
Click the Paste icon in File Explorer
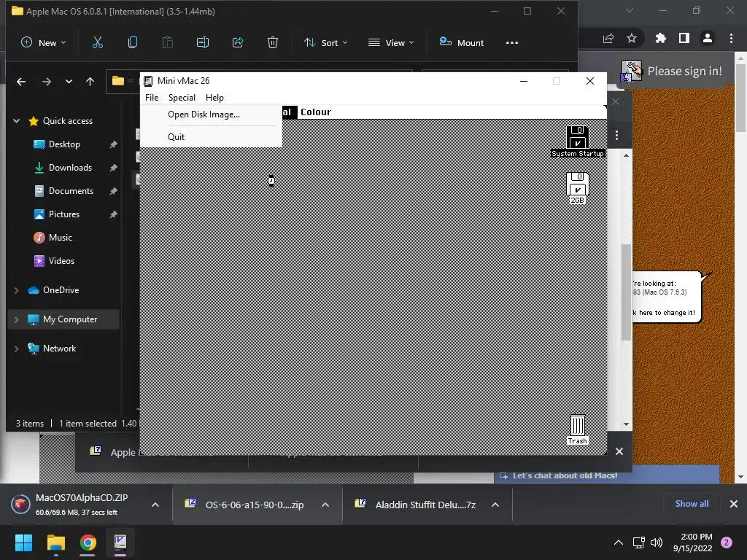tap(168, 42)
